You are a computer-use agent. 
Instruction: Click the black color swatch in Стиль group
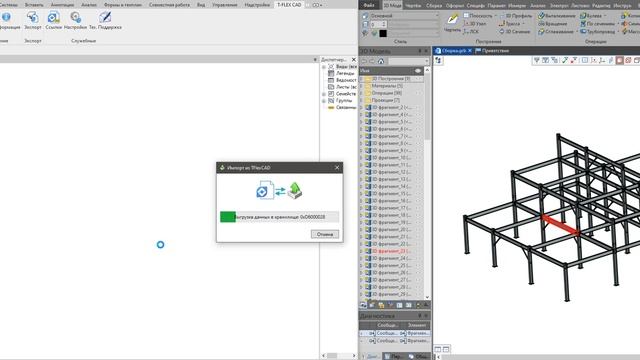[x=383, y=33]
